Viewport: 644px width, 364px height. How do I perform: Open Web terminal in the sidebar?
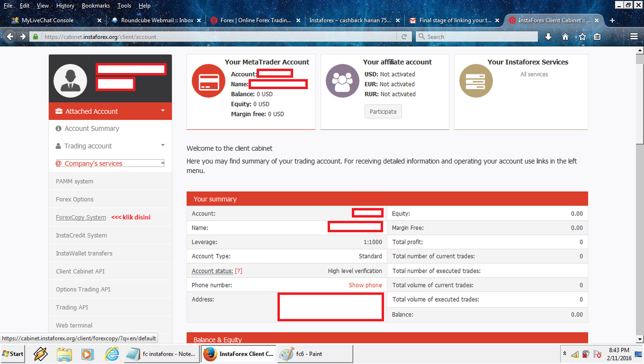coord(74,325)
